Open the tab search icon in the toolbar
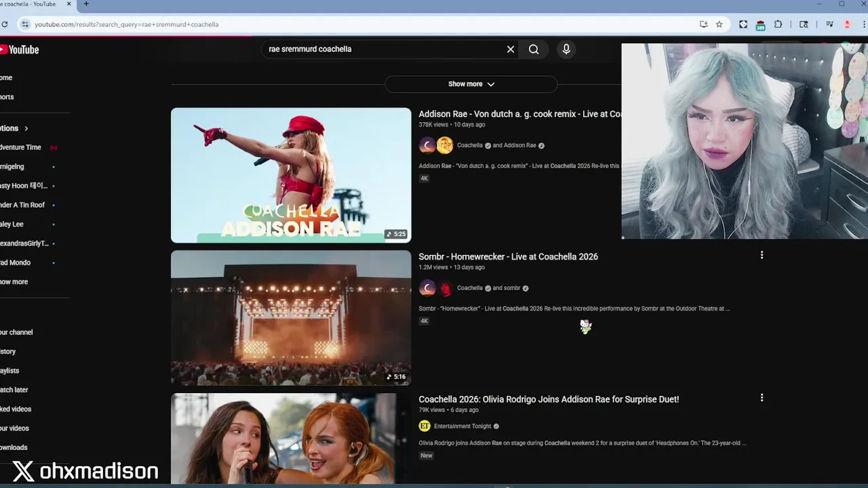This screenshot has height=488, width=868. (x=804, y=24)
